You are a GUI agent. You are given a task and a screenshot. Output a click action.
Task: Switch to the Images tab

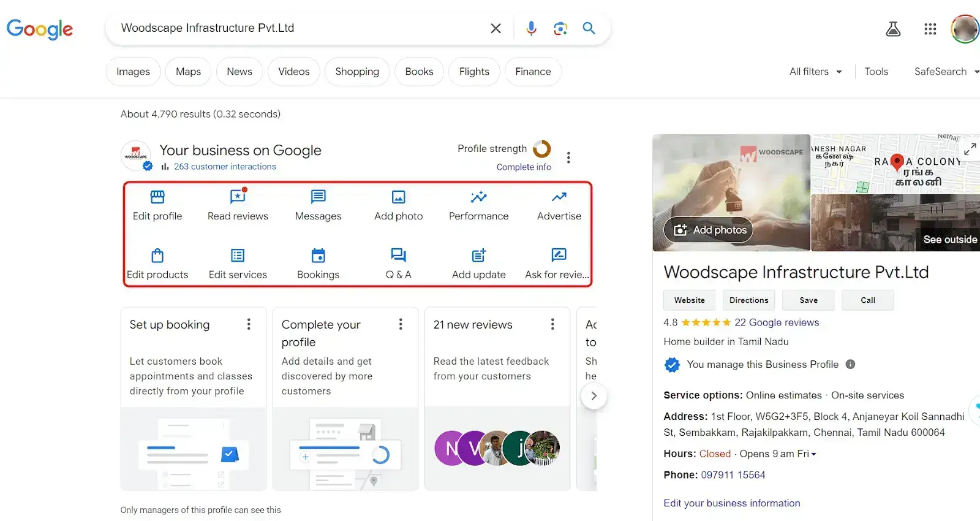(133, 72)
